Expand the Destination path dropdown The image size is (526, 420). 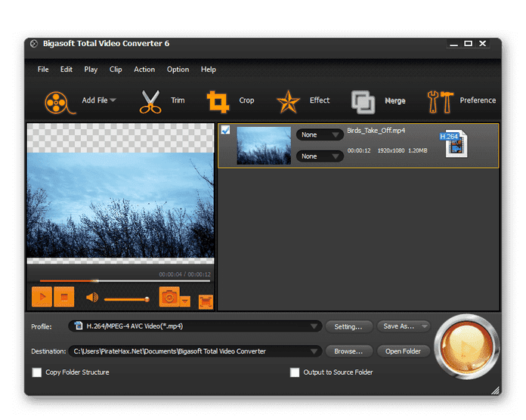(314, 351)
